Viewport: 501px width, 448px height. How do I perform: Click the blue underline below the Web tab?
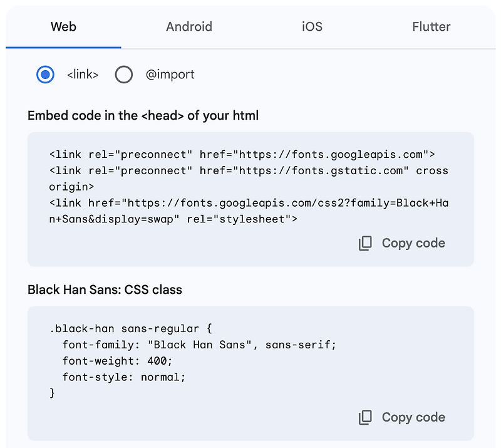click(63, 45)
